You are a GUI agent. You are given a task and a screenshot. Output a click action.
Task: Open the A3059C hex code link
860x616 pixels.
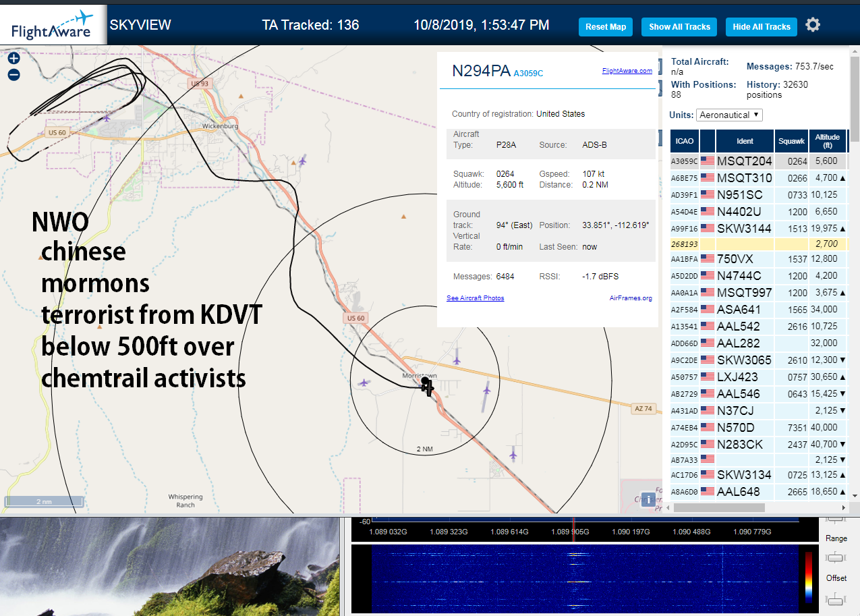(x=528, y=74)
